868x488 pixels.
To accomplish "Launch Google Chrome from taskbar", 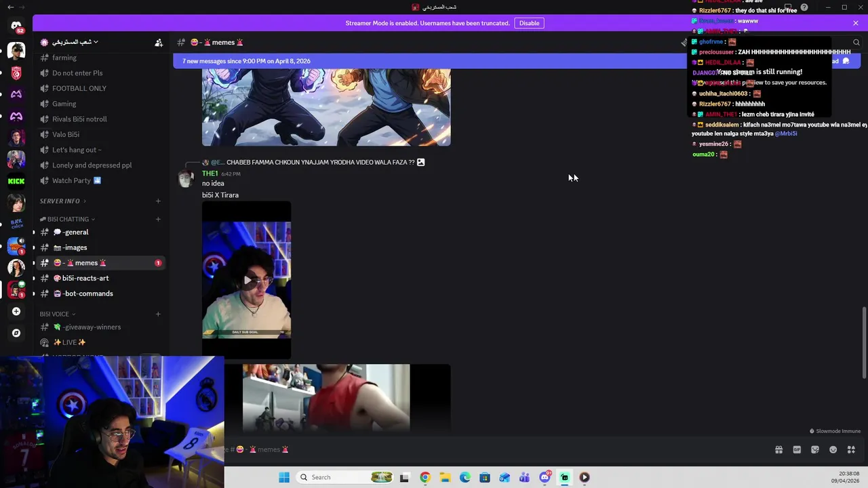I will pyautogui.click(x=425, y=477).
